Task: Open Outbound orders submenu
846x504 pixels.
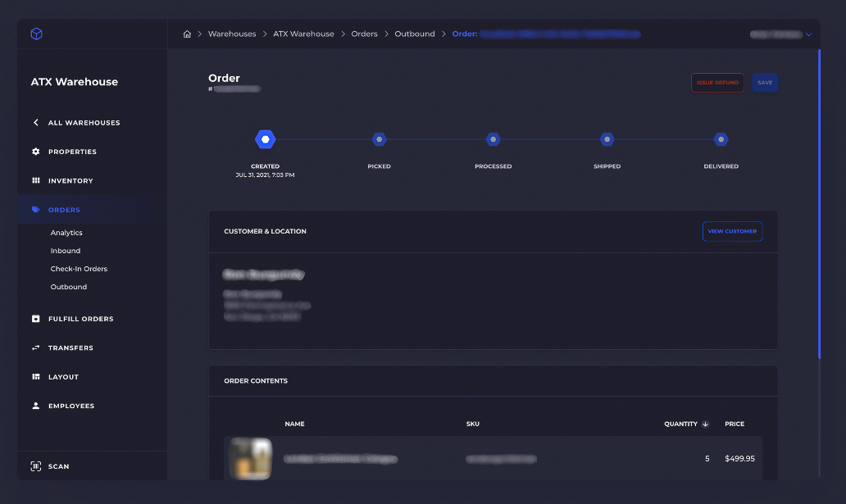Action: [69, 287]
